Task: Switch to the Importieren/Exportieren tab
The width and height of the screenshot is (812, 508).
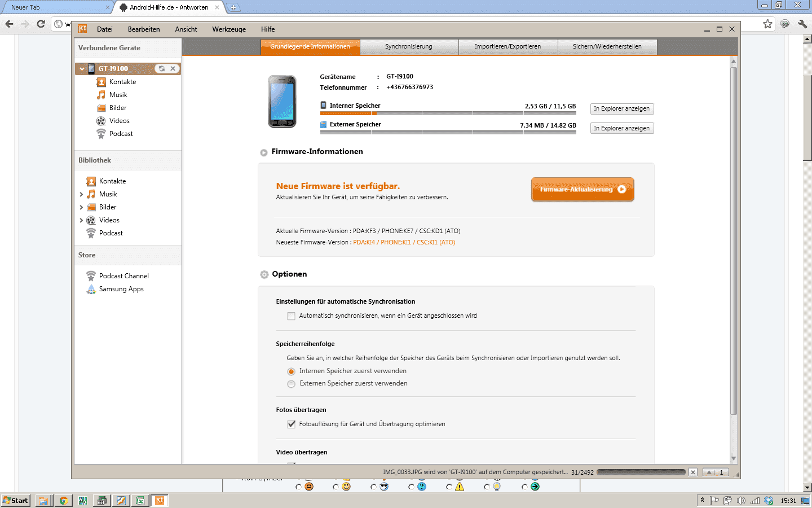Action: (507, 47)
